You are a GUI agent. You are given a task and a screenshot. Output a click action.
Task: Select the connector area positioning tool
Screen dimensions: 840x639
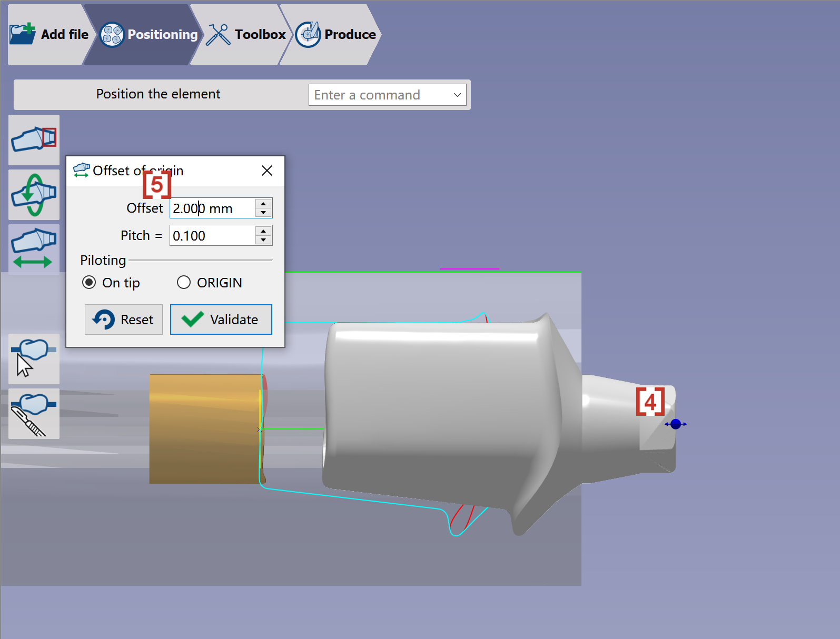pos(34,139)
